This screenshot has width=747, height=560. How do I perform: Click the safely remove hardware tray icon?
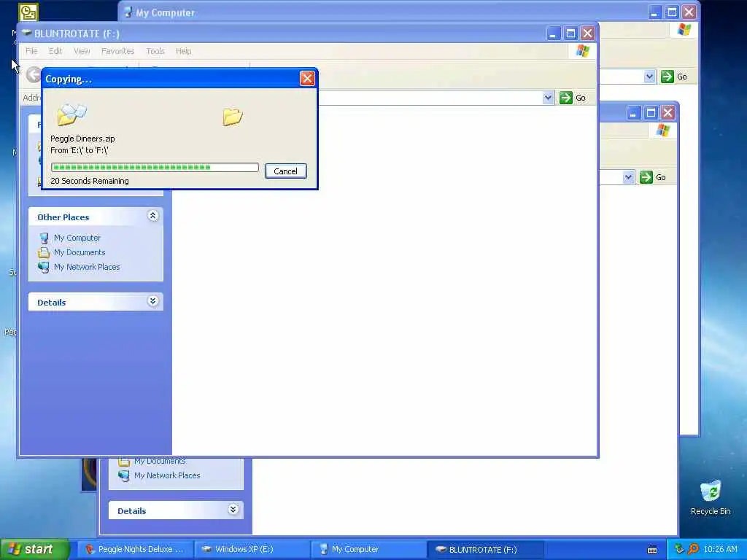pyautogui.click(x=679, y=549)
